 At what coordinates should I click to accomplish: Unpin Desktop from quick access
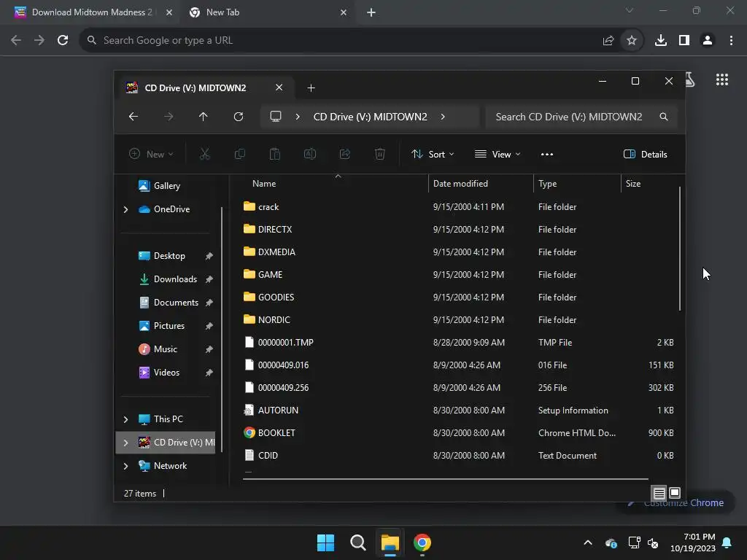(x=209, y=256)
